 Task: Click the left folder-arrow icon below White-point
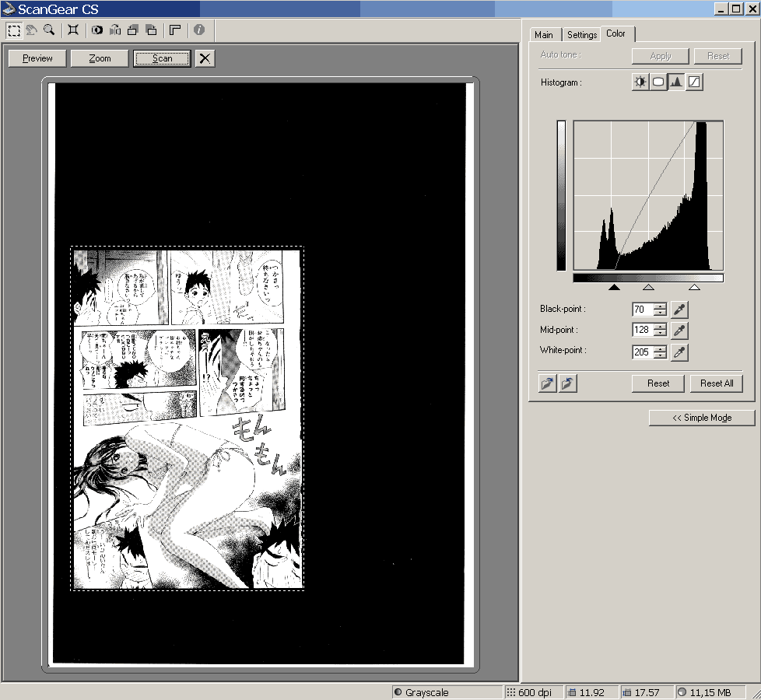[x=548, y=383]
